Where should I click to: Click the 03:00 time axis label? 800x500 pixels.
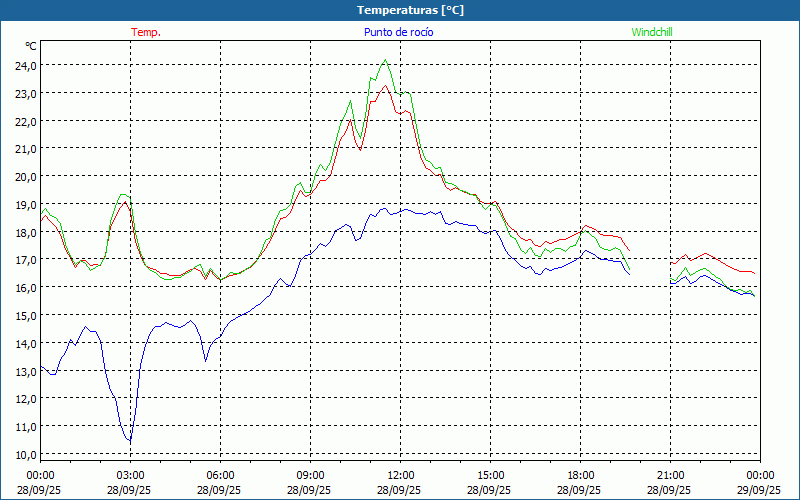pyautogui.click(x=130, y=475)
